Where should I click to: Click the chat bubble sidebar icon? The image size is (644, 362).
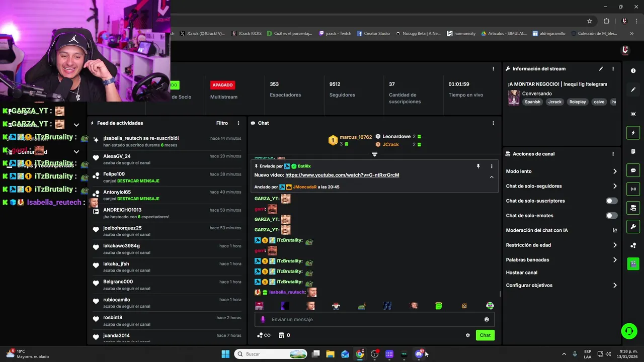[633, 170]
